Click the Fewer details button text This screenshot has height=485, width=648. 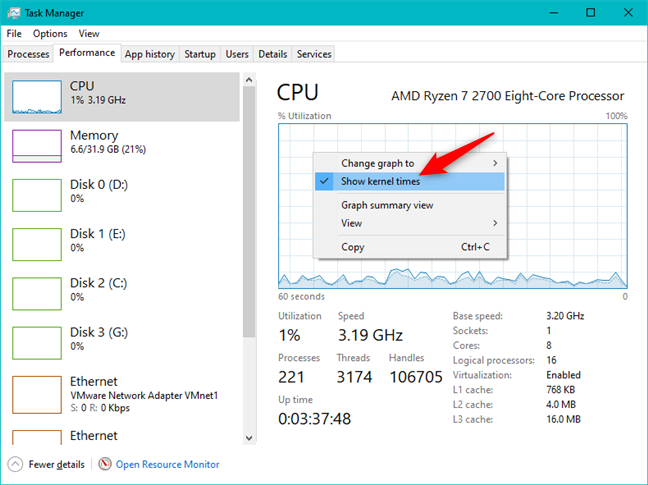[x=57, y=464]
